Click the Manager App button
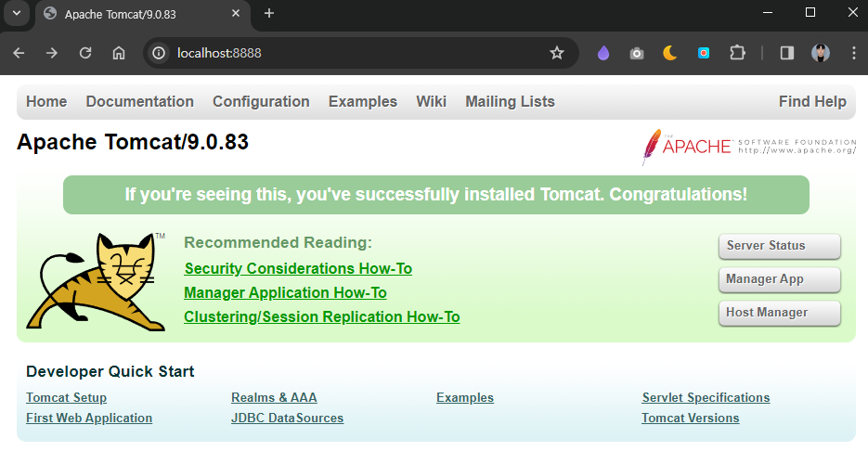 click(780, 279)
